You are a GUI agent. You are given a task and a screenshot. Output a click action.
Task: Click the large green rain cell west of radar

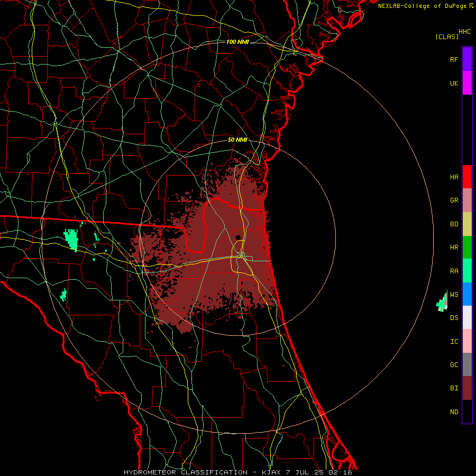point(71,240)
